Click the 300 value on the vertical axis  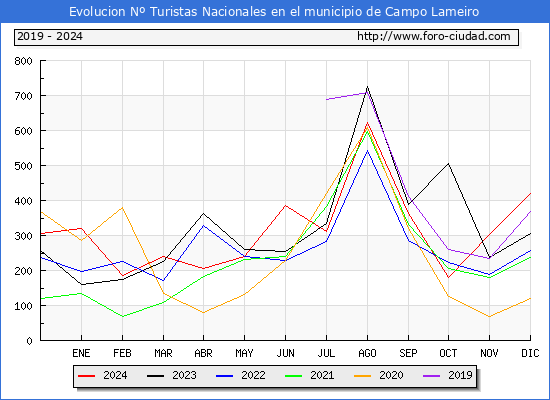(23, 236)
